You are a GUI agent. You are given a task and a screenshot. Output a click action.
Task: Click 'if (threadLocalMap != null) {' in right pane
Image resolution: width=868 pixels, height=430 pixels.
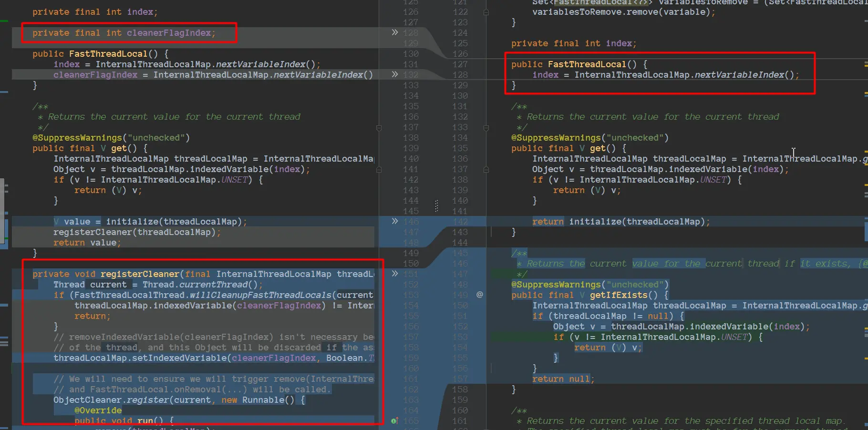pyautogui.click(x=609, y=316)
